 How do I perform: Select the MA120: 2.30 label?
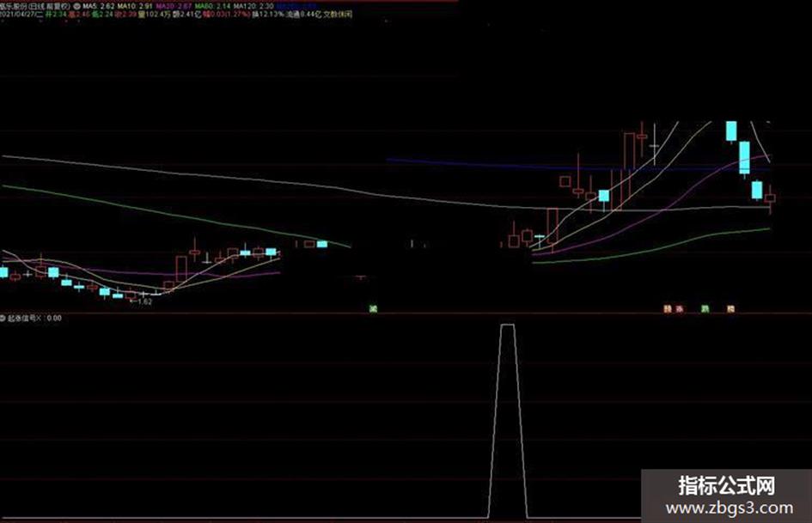pyautogui.click(x=253, y=6)
